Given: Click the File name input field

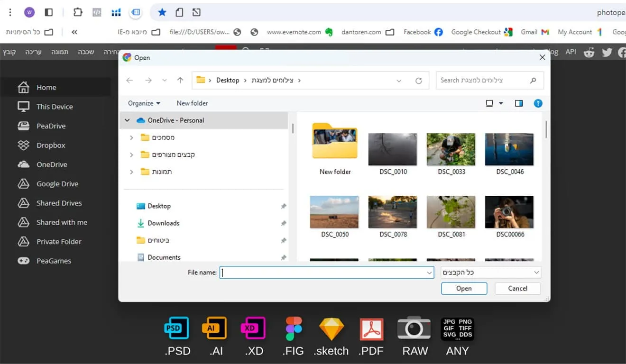Looking at the screenshot, I should pyautogui.click(x=322, y=273).
